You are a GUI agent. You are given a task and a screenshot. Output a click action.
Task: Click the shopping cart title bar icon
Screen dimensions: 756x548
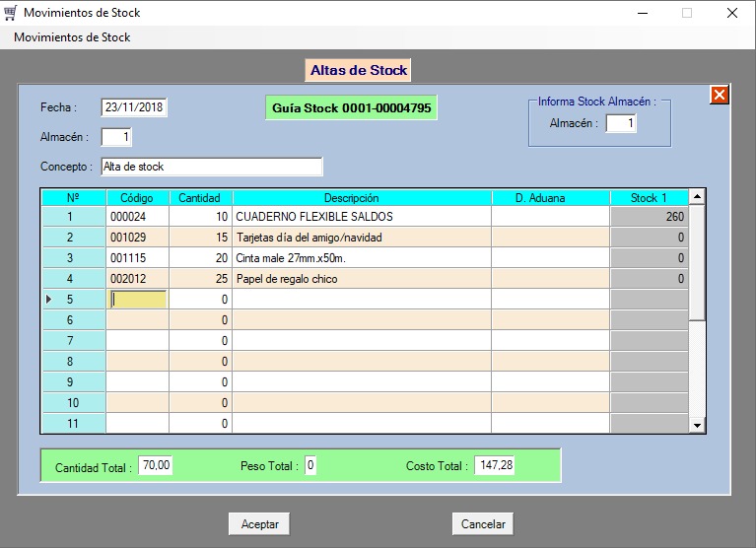click(11, 13)
